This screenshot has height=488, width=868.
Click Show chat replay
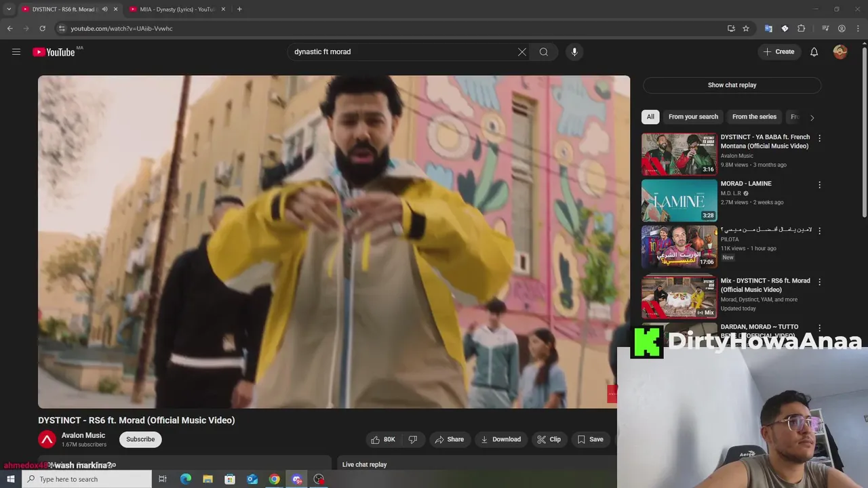(x=732, y=85)
